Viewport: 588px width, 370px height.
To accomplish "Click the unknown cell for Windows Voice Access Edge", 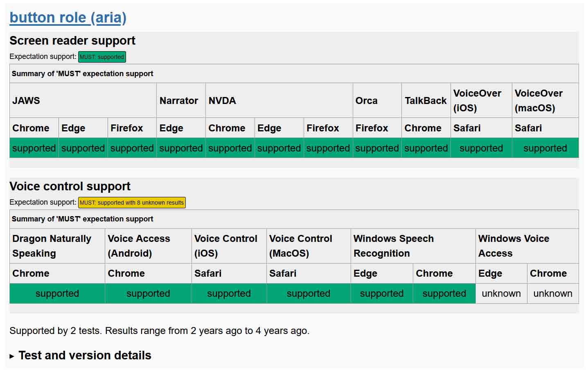I will pos(501,293).
